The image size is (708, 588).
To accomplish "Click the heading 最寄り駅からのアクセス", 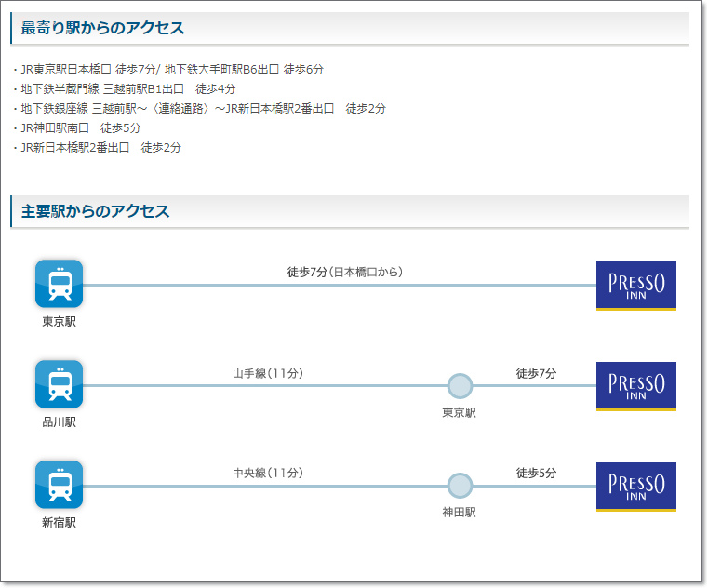I will click(102, 28).
